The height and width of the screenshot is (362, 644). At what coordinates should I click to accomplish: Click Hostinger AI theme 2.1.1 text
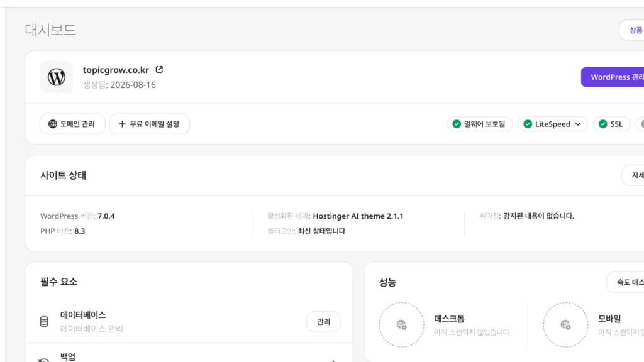(x=358, y=216)
